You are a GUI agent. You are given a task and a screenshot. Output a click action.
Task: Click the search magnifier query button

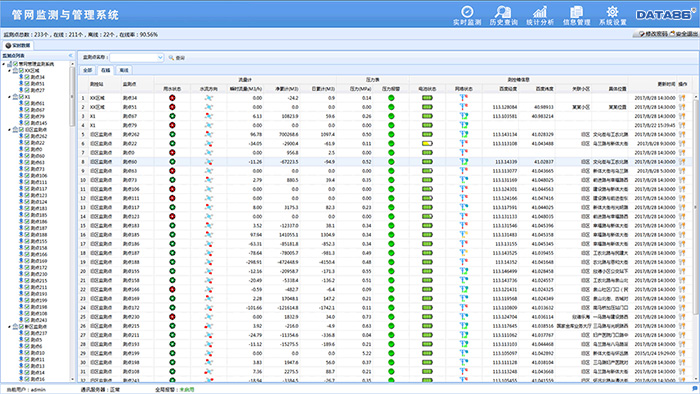pos(176,58)
